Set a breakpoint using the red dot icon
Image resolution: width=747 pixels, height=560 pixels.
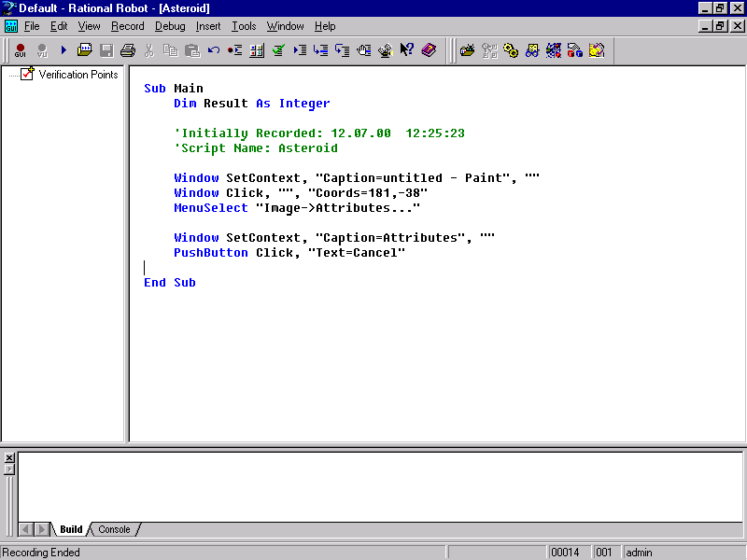pyautogui.click(x=235, y=50)
